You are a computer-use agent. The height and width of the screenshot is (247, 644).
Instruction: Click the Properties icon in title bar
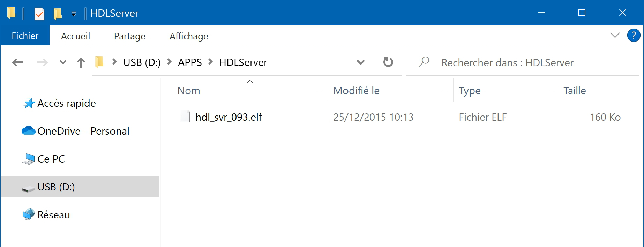pyautogui.click(x=39, y=14)
